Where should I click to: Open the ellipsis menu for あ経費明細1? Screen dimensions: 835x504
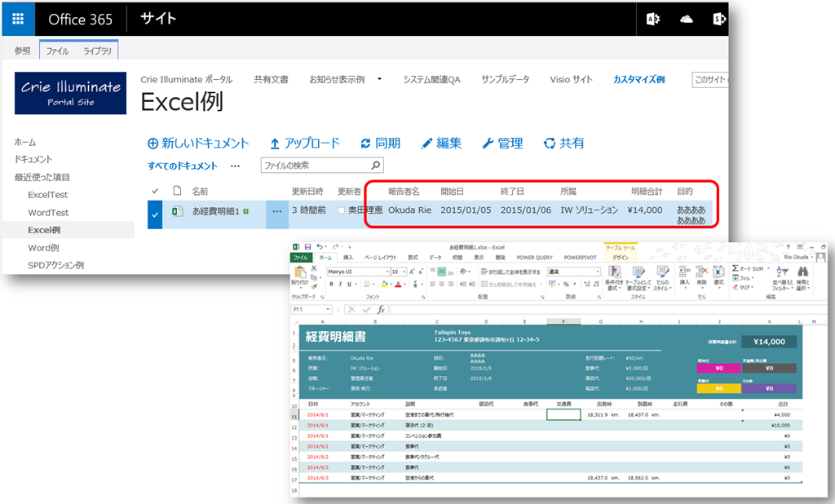[277, 211]
